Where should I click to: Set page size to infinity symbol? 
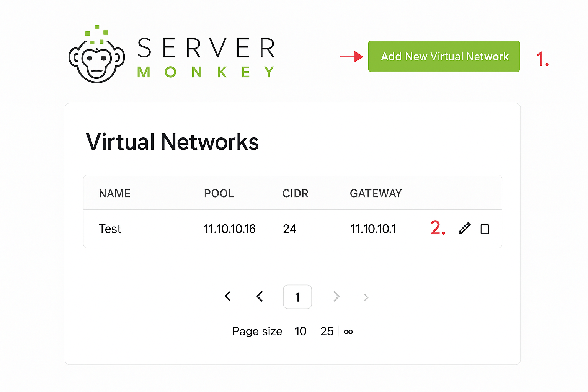(348, 332)
